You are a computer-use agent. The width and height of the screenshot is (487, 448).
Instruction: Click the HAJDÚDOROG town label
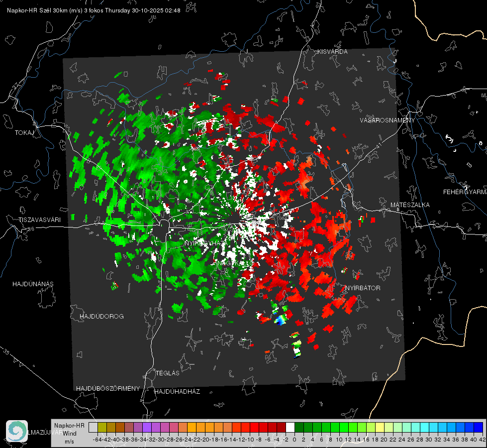tap(101, 317)
